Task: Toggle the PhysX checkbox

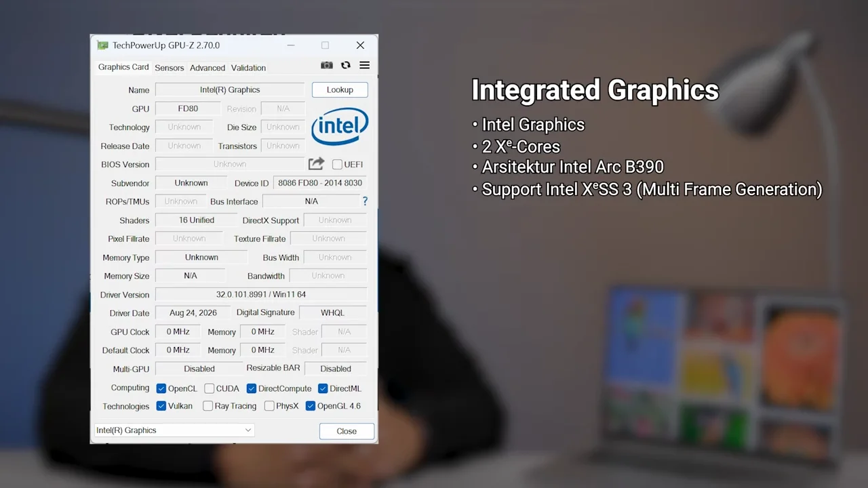Action: point(269,406)
